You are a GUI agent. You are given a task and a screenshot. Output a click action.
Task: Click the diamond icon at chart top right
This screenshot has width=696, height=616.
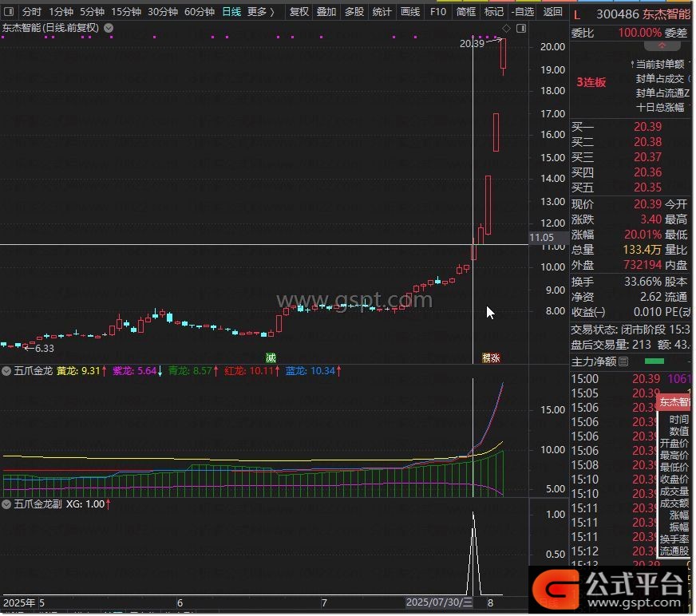[x=508, y=29]
